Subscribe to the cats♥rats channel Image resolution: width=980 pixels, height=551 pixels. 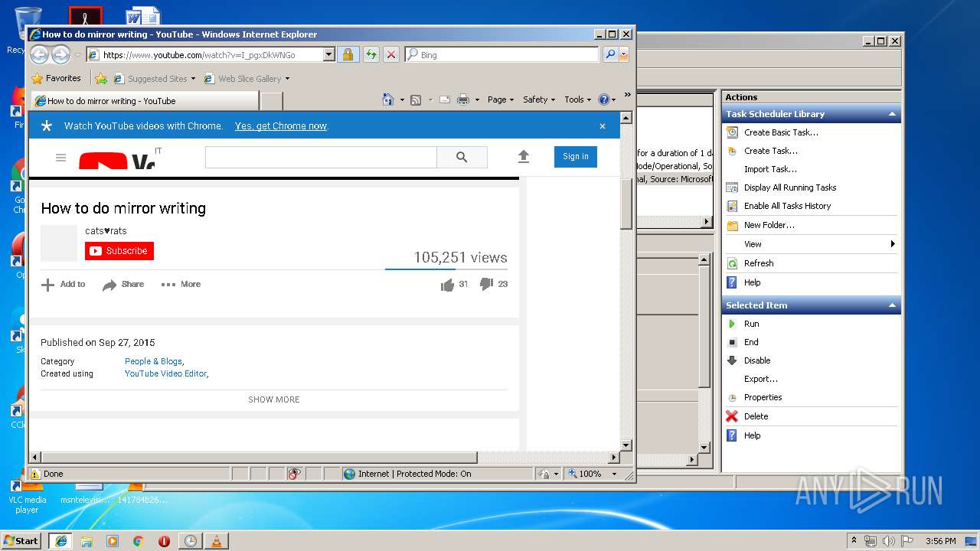(x=119, y=251)
